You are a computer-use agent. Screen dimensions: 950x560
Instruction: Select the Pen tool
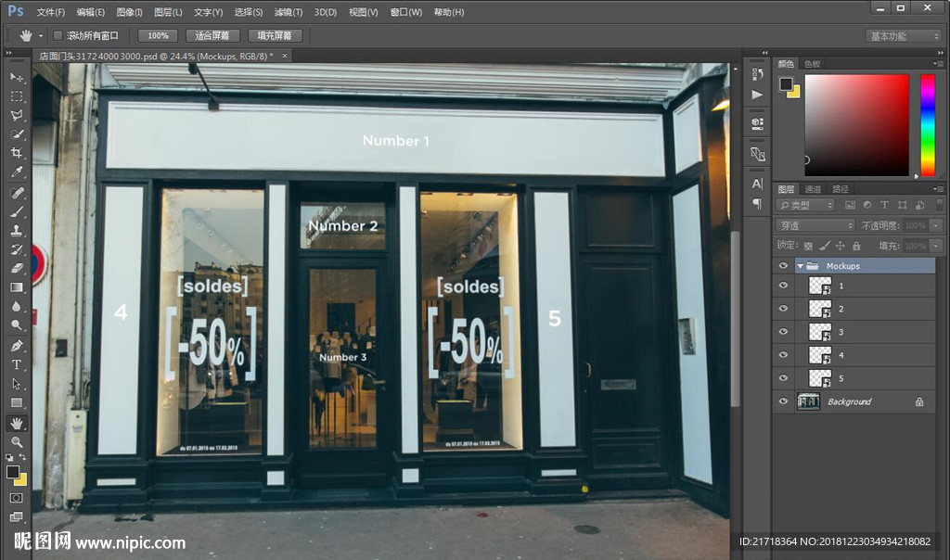click(x=17, y=346)
